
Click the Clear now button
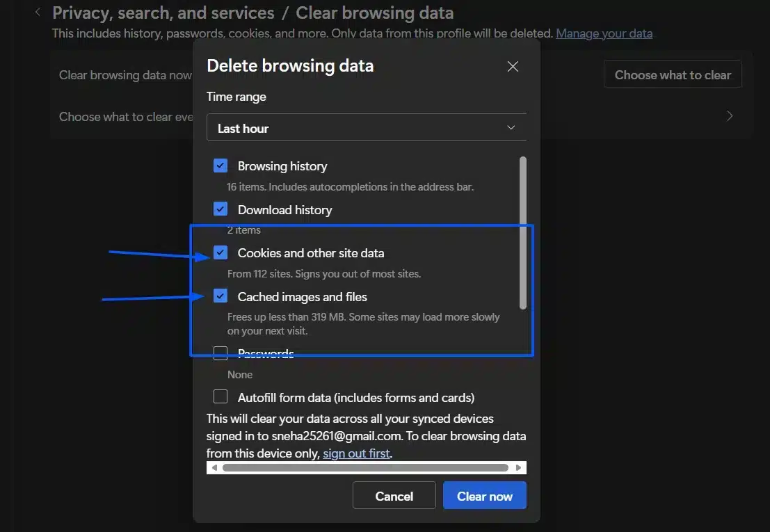(485, 496)
